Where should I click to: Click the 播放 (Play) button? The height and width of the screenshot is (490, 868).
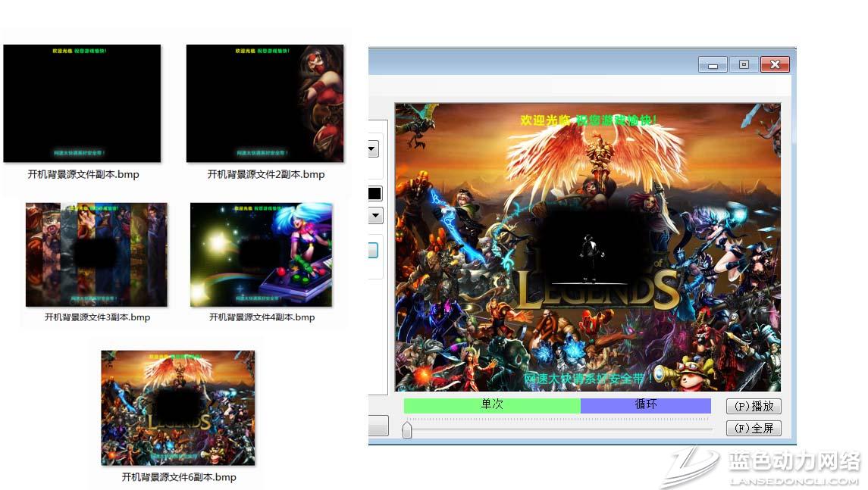tap(753, 407)
